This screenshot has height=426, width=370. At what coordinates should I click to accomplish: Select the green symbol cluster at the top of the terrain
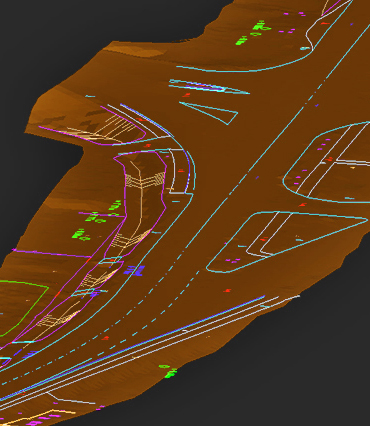254,32
